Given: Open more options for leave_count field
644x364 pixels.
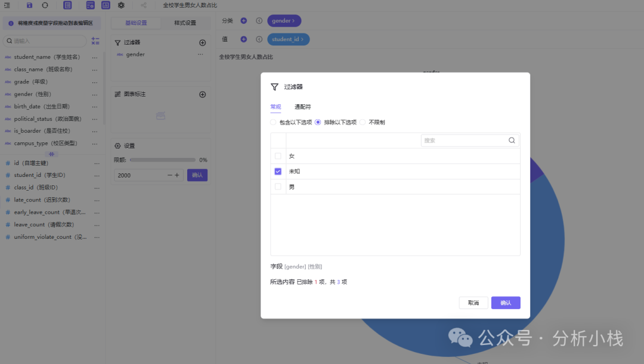Looking at the screenshot, I should [97, 225].
